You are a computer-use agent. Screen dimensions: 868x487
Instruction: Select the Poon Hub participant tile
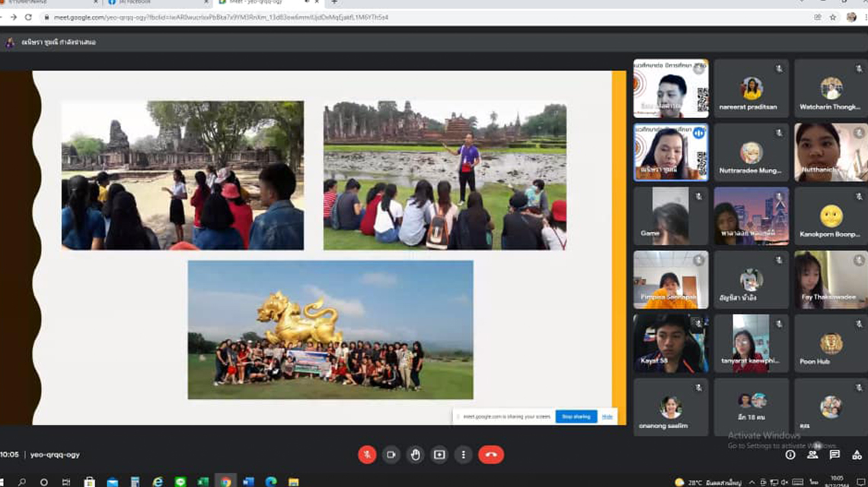point(831,343)
